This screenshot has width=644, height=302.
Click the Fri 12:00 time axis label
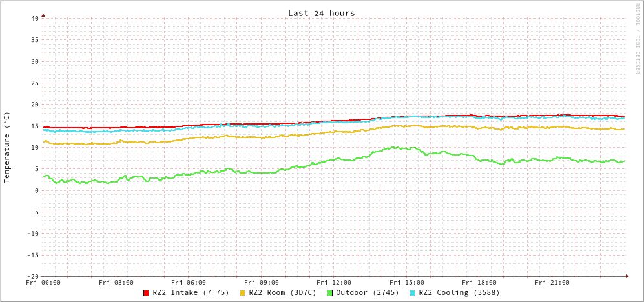[x=334, y=282]
